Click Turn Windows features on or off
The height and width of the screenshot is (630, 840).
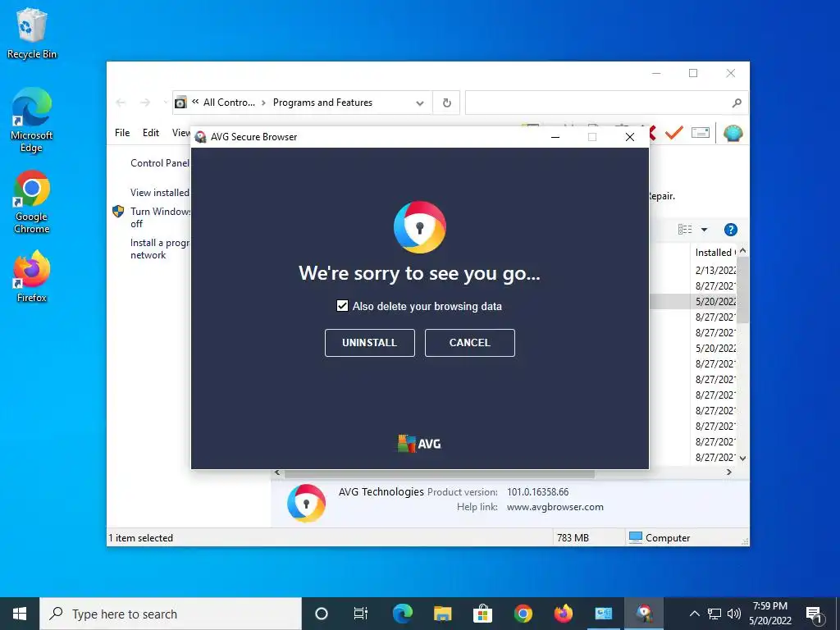(x=160, y=217)
